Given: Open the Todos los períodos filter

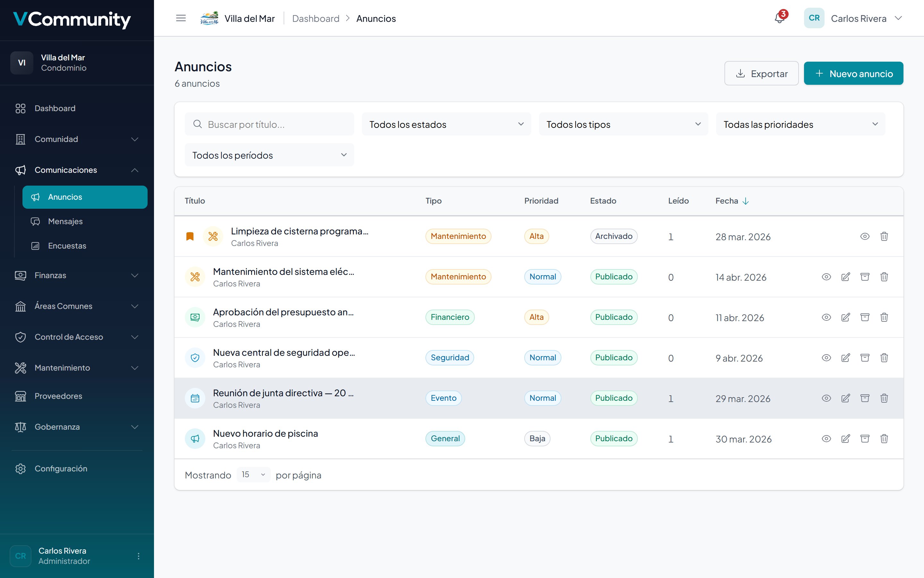Looking at the screenshot, I should click(269, 155).
